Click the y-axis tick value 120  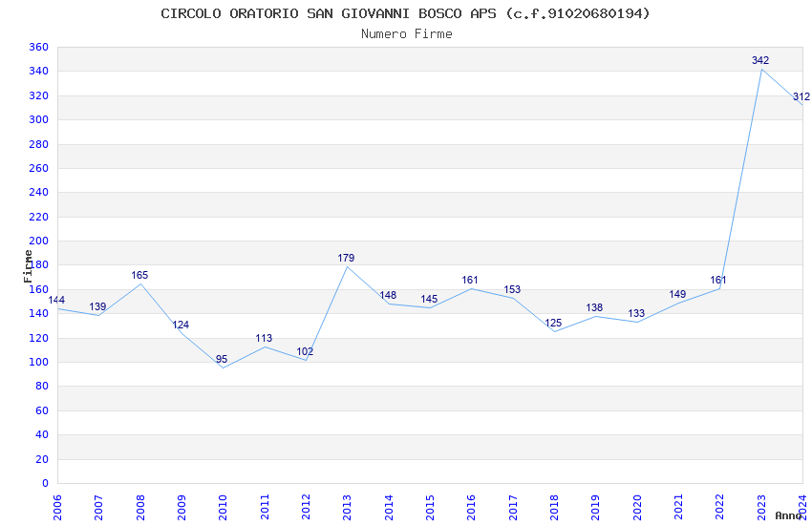(39, 338)
